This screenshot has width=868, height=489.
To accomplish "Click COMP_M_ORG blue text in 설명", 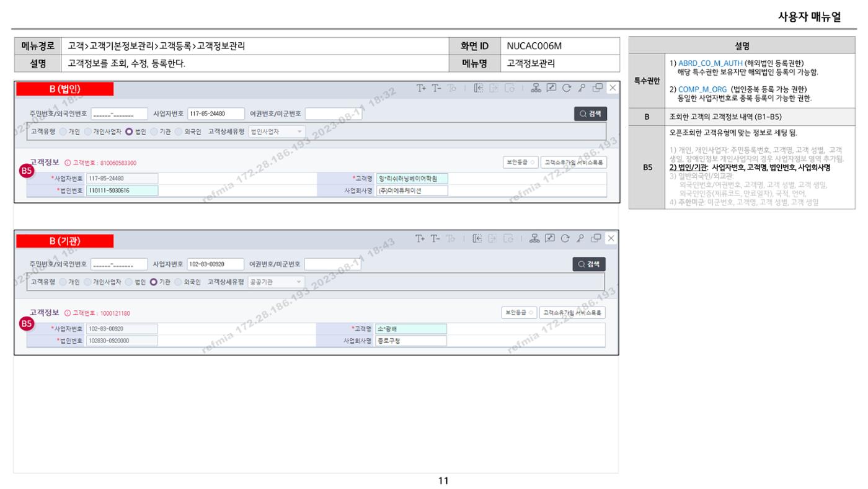I will pyautogui.click(x=702, y=89).
